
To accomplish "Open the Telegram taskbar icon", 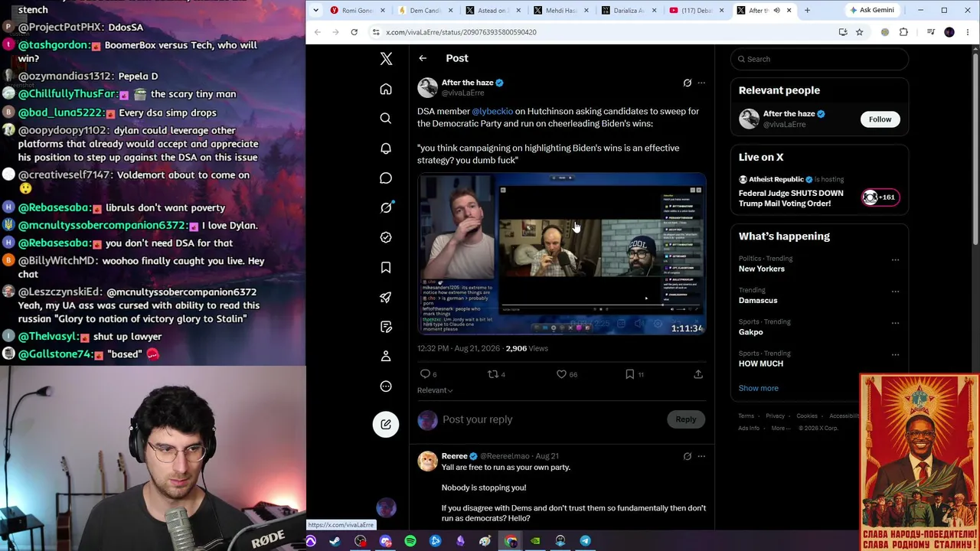I will [585, 541].
